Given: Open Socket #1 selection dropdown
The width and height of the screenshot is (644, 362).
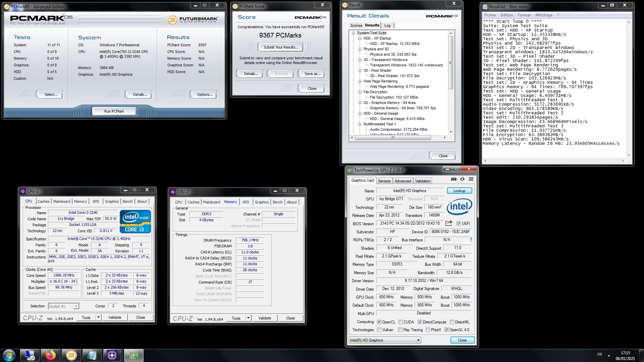Looking at the screenshot, I should (63, 306).
